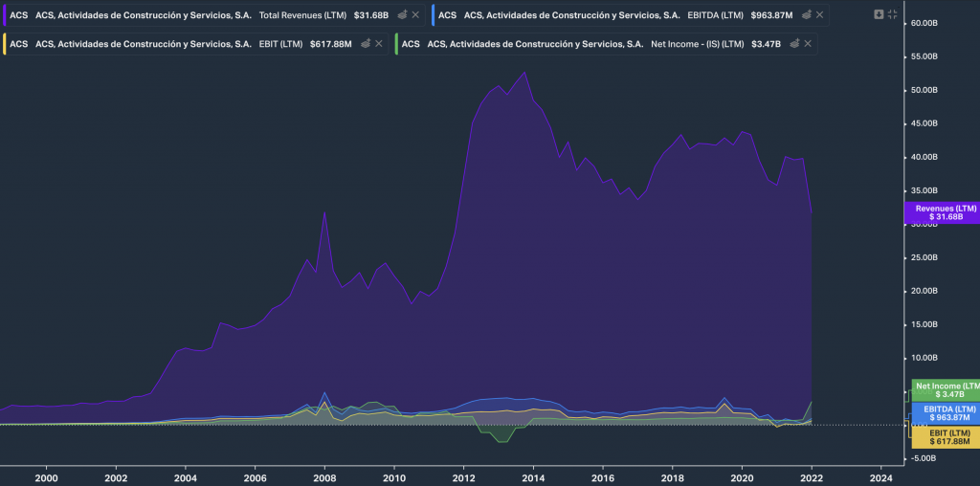Viewport: 980px width, 486px height.
Task: Collapse the chart with the shrink icon
Action: (x=892, y=14)
